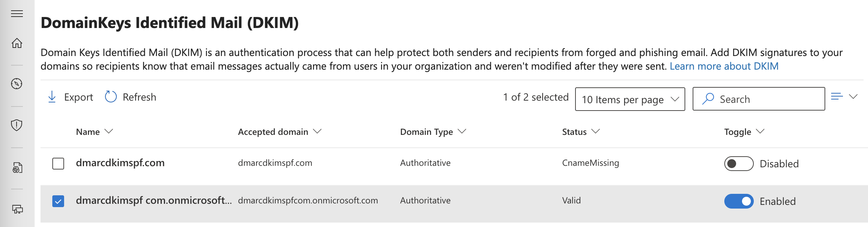Check the dmarcdkimspf.com row checkbox
The image size is (868, 227).
[x=58, y=163]
